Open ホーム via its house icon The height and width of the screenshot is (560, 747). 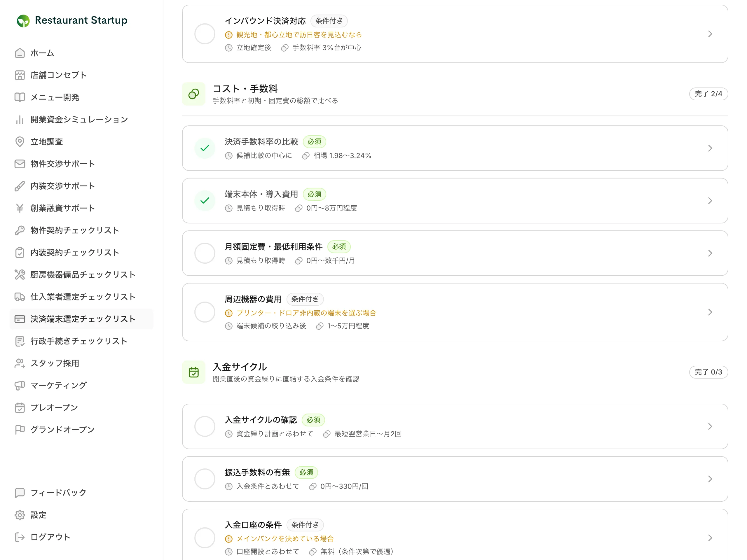(20, 53)
